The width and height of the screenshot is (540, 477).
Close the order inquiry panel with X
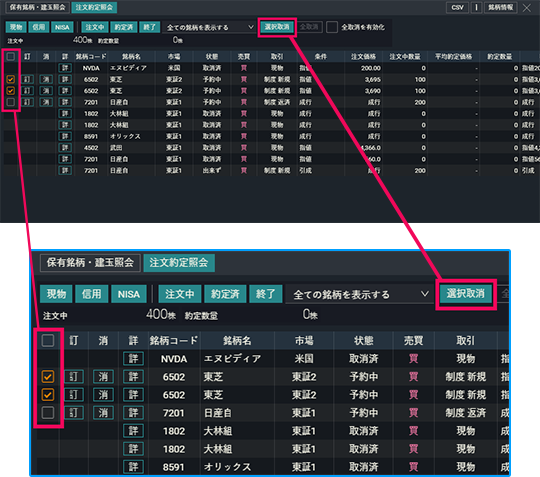(x=527, y=8)
